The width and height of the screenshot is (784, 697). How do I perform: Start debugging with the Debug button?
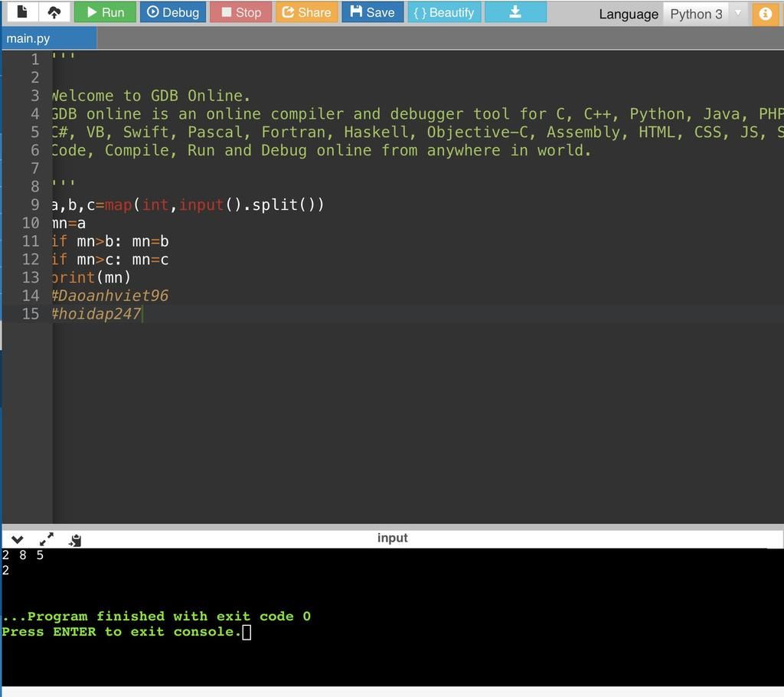pos(173,12)
